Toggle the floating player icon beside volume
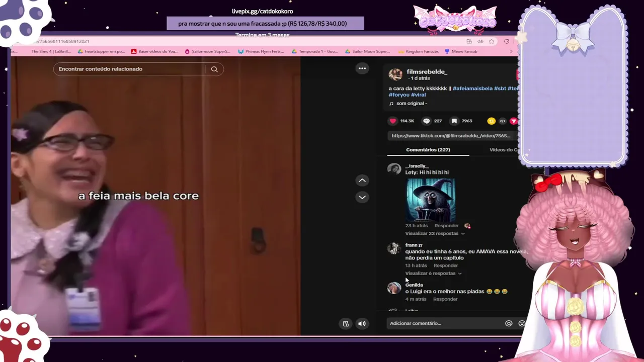The height and width of the screenshot is (362, 644). coord(346,324)
